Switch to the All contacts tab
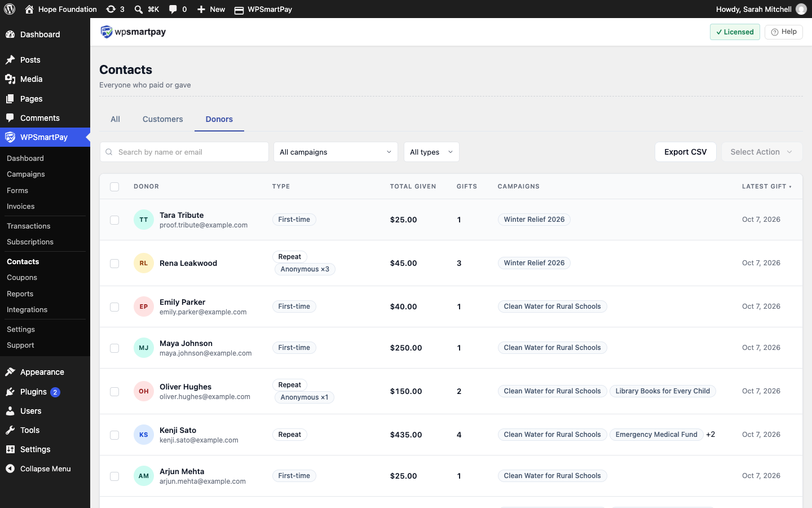 click(x=115, y=119)
